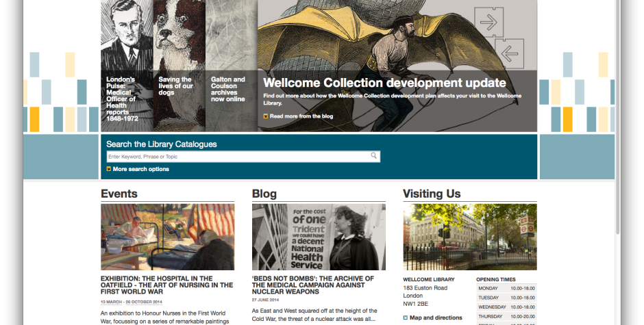Click the library catalogue search field
Viewport: 644px width, 325px height.
pos(243,157)
